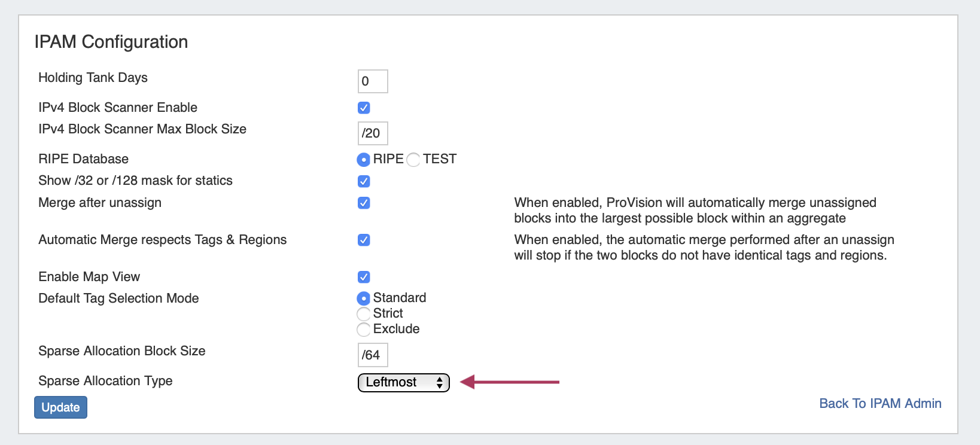Screen dimensions: 980x445
Task: Choose Strict tag selection mode
Action: click(363, 313)
